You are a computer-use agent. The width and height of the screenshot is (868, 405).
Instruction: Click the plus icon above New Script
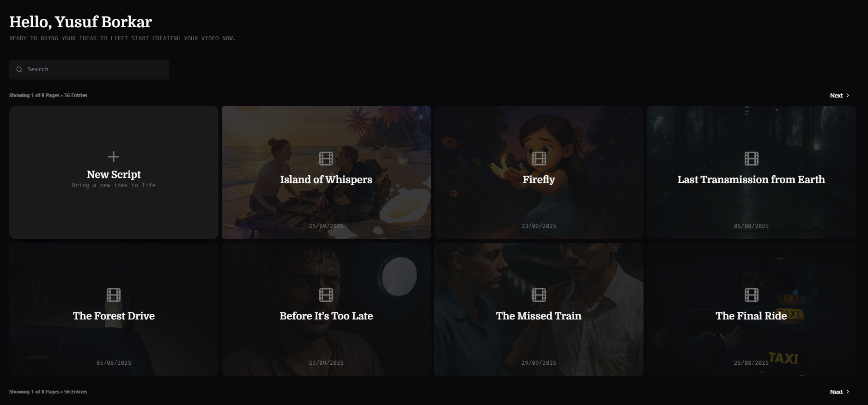[x=114, y=157]
